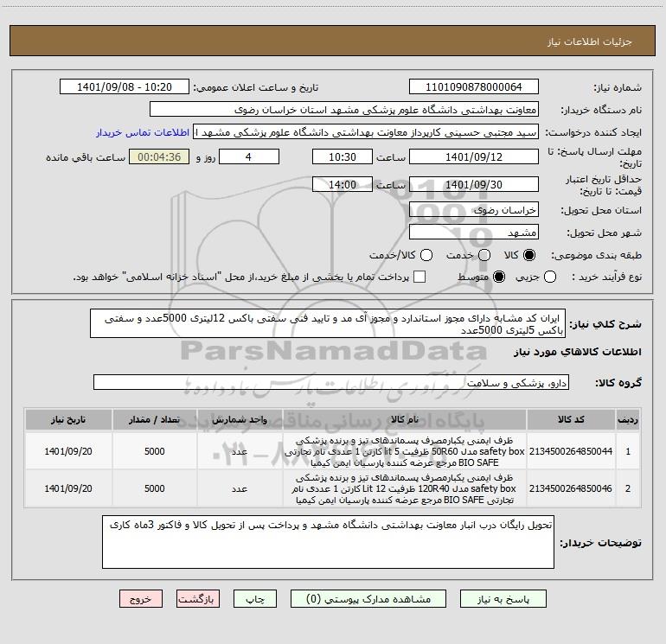Click row number 2 cell
This screenshot has height=644, width=666.
point(628,488)
